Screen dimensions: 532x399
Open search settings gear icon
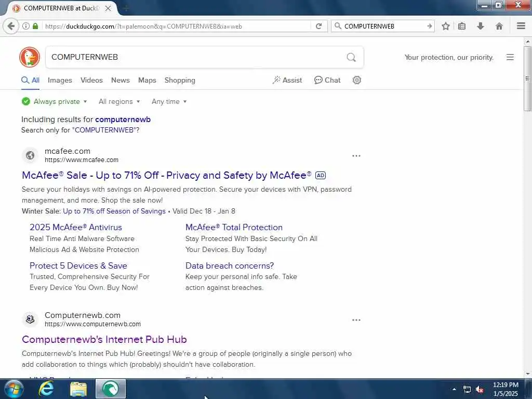(356, 80)
